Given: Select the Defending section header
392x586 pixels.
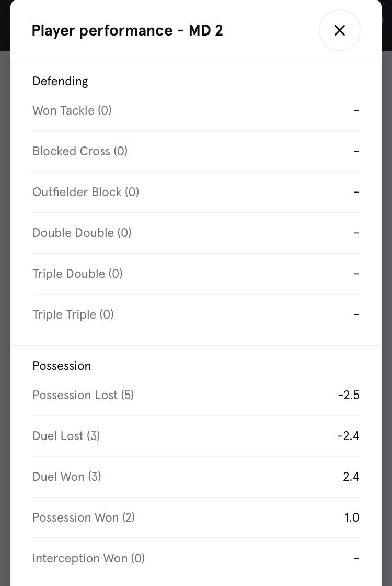Looking at the screenshot, I should [x=60, y=81].
